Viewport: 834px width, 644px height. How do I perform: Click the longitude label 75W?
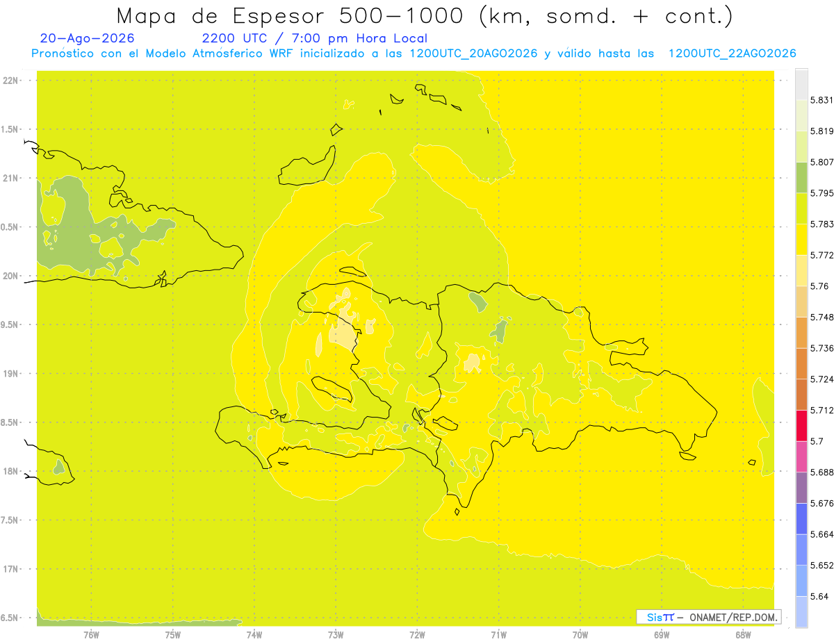point(172,634)
